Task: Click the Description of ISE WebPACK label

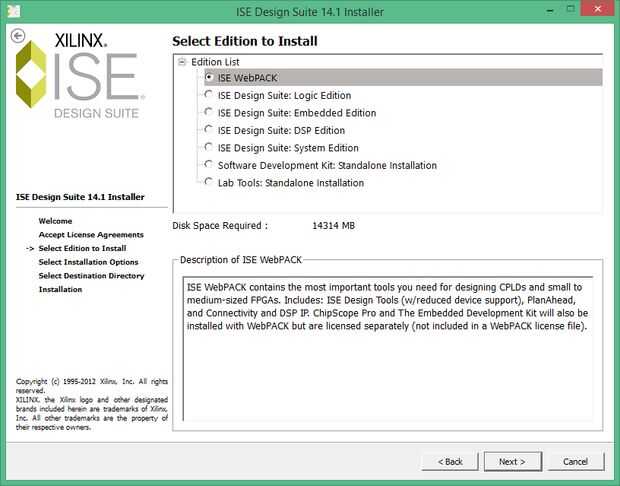Action: pos(240,260)
